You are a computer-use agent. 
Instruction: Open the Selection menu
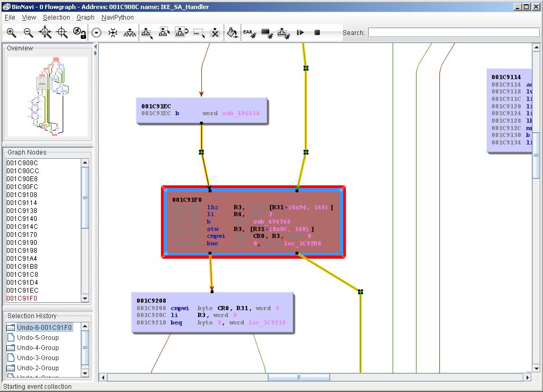pos(56,18)
